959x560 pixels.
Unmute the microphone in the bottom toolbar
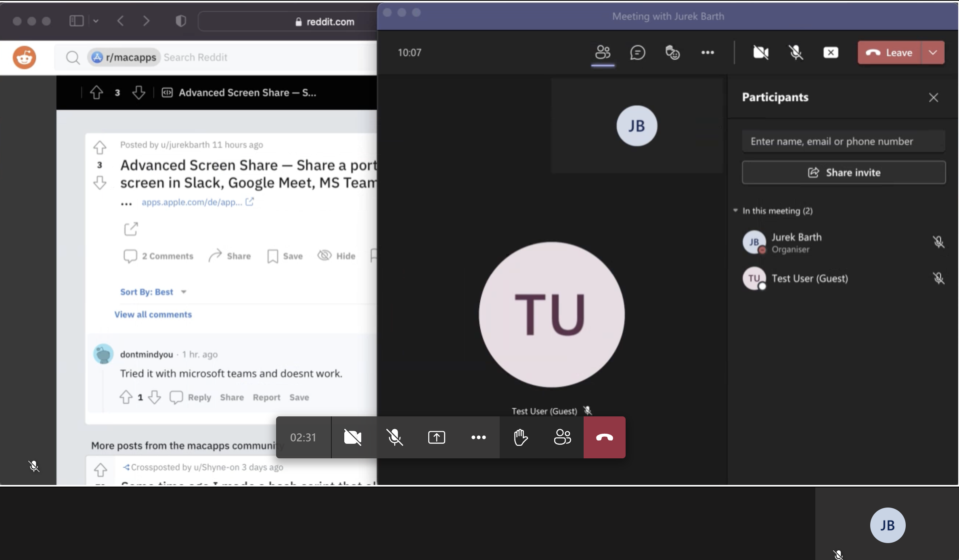(x=395, y=437)
